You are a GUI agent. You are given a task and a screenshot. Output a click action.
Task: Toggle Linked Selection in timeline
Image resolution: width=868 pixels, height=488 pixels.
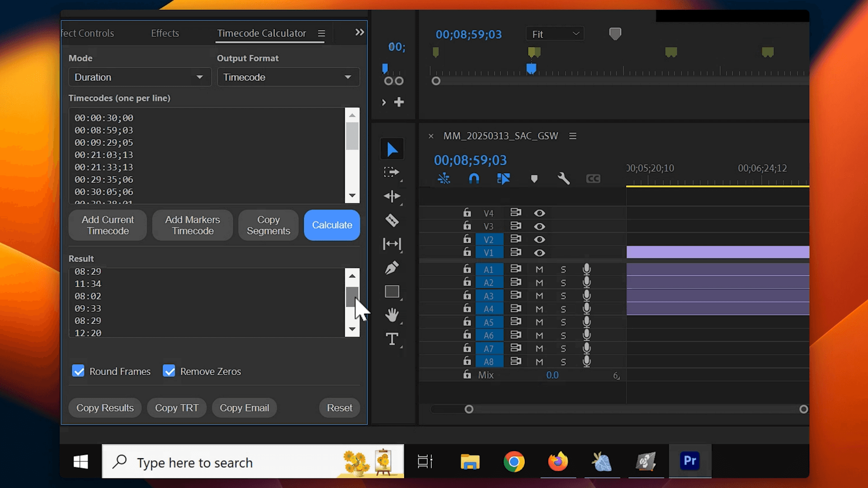point(503,179)
